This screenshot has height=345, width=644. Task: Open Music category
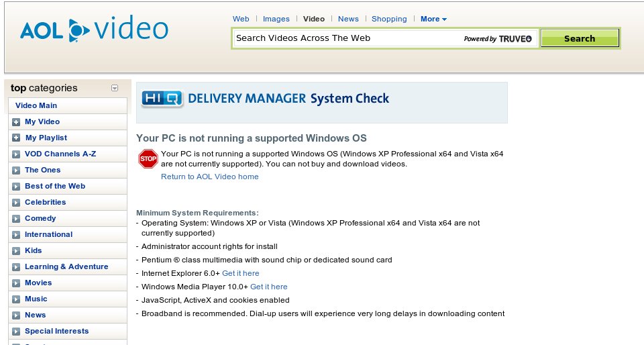tap(36, 299)
